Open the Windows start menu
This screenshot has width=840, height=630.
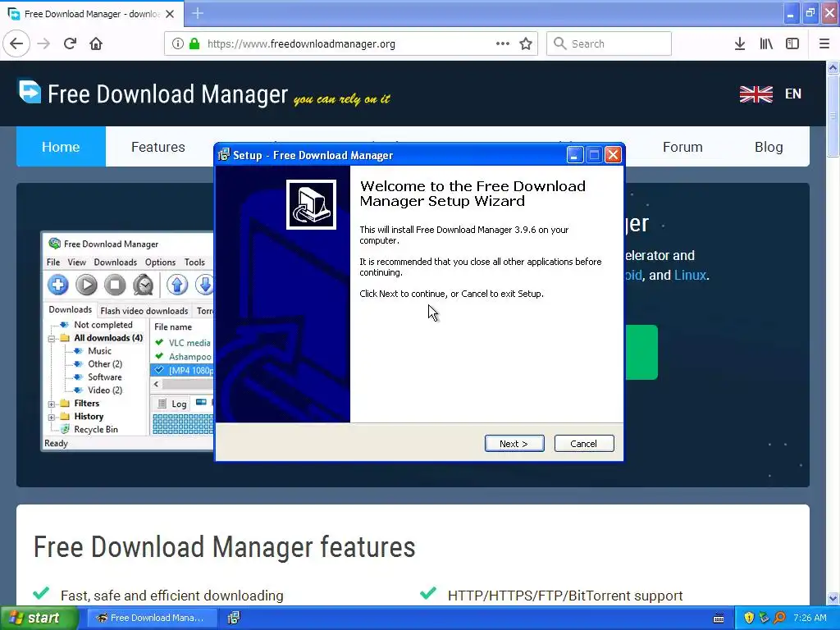[39, 618]
